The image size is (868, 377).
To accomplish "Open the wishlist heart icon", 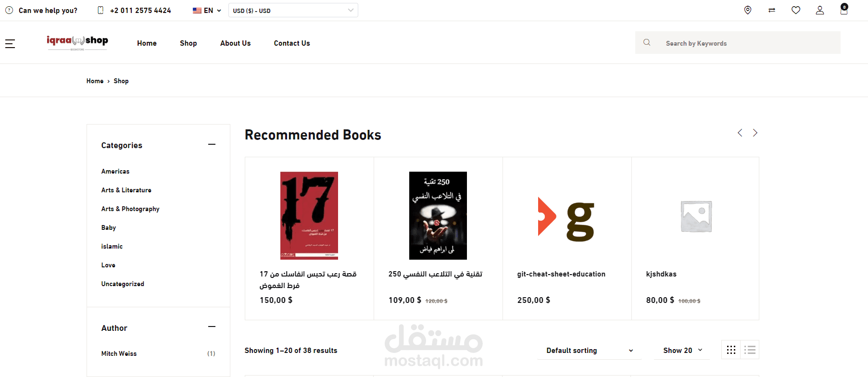I will coord(796,10).
